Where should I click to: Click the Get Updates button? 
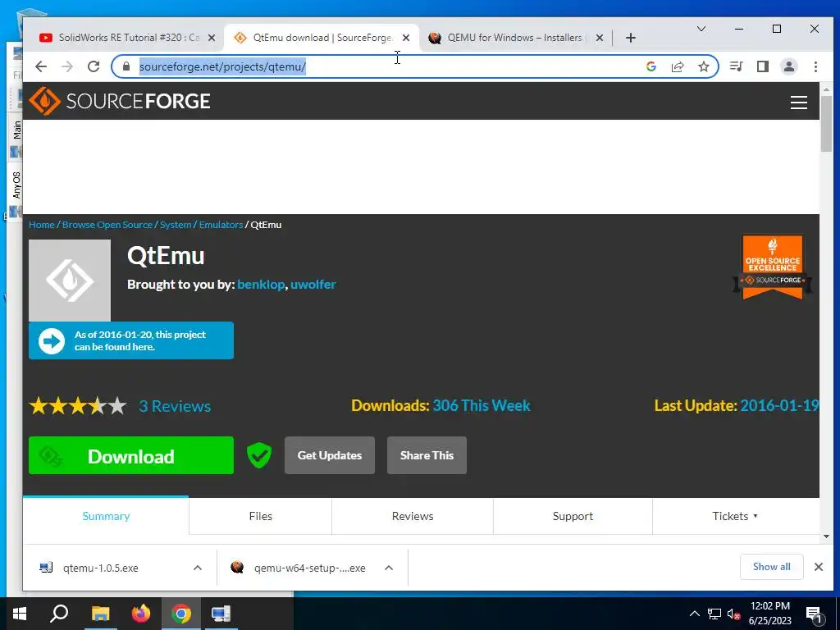(330, 455)
